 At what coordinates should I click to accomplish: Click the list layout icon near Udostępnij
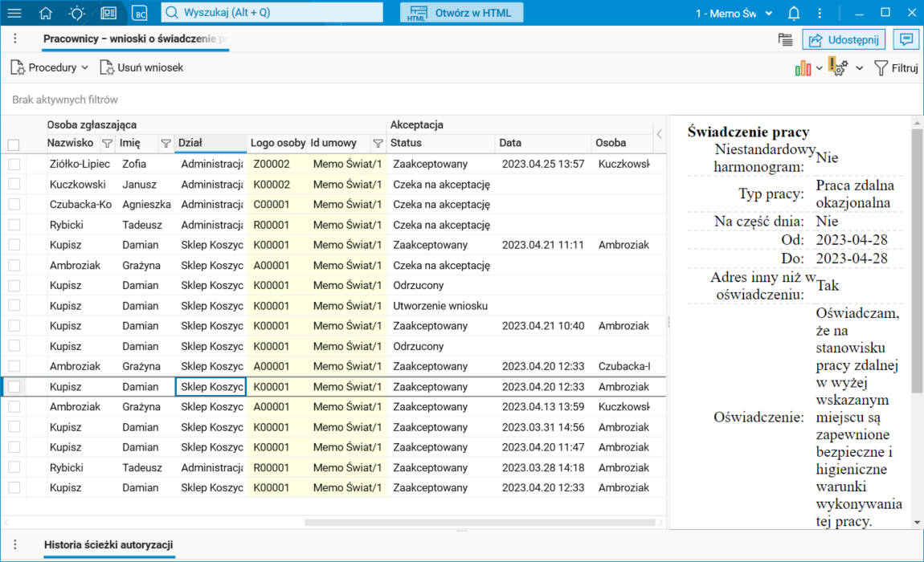pos(785,39)
